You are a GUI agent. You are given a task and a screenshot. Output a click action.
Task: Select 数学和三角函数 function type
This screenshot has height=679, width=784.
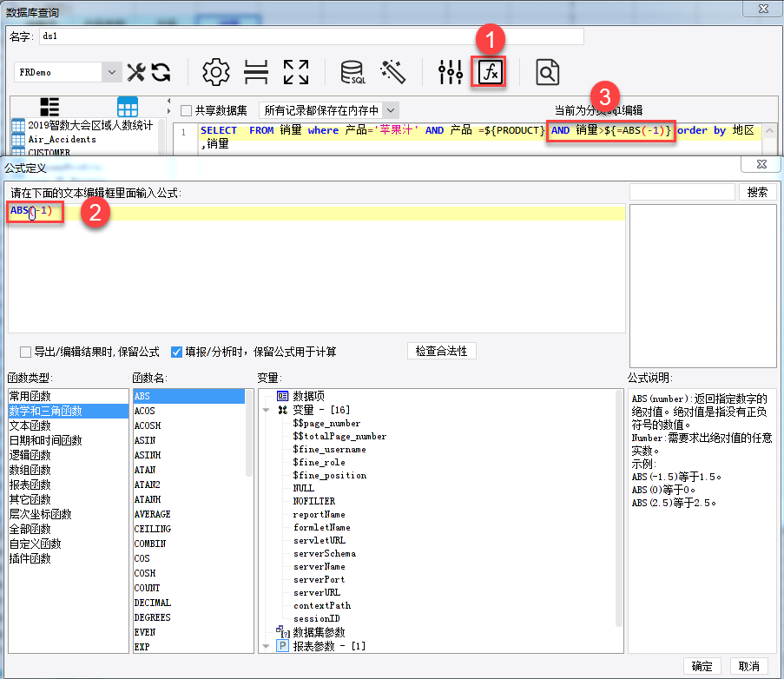[x=69, y=411]
